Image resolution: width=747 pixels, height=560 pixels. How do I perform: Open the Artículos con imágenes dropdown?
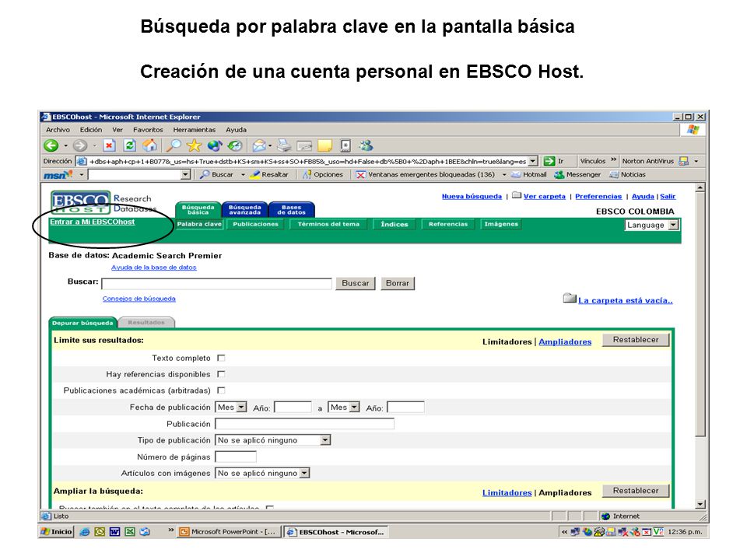[x=262, y=474]
